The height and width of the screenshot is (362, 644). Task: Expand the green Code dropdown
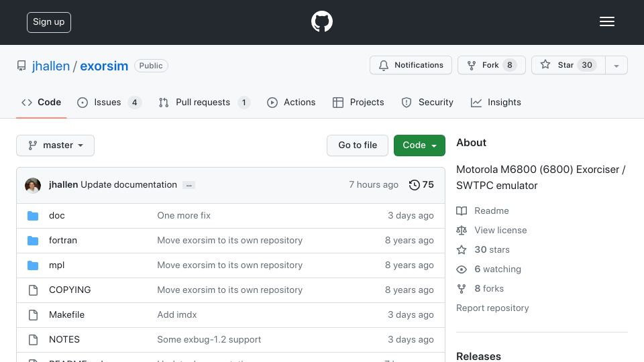tap(419, 145)
